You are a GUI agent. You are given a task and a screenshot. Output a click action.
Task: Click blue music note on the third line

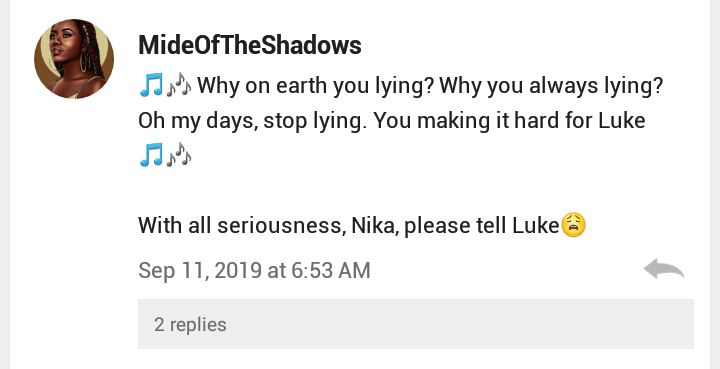tap(151, 155)
